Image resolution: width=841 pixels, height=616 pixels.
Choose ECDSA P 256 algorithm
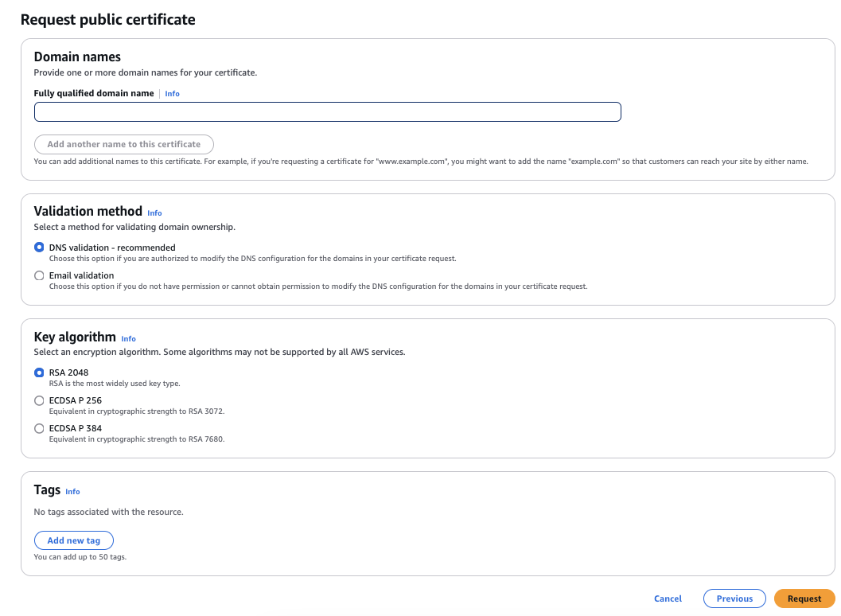point(39,400)
